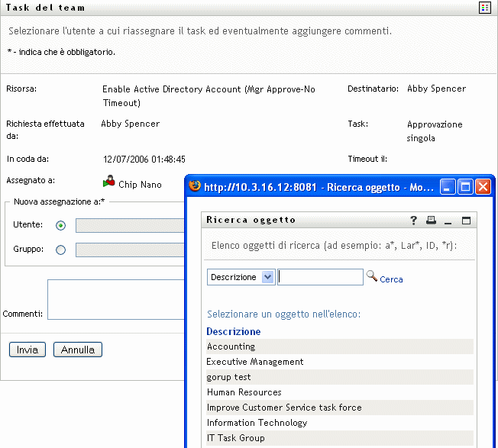
Task: Click the search text input field
Action: tap(320, 277)
